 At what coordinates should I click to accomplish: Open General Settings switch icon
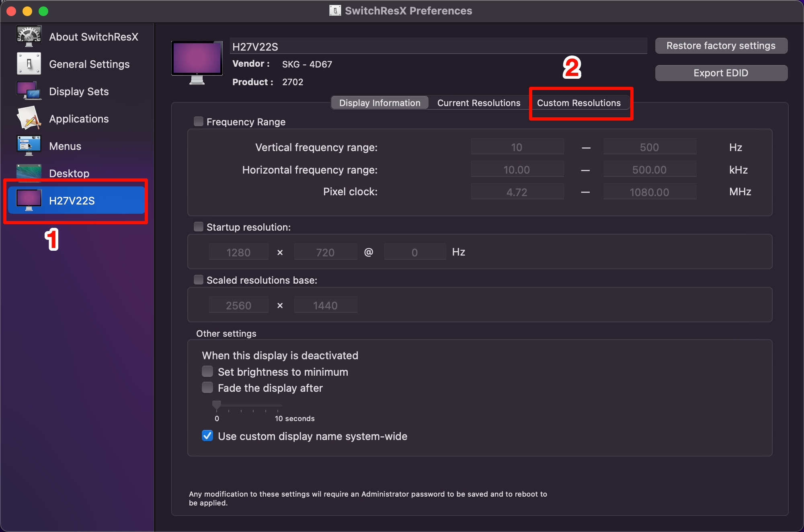point(29,63)
